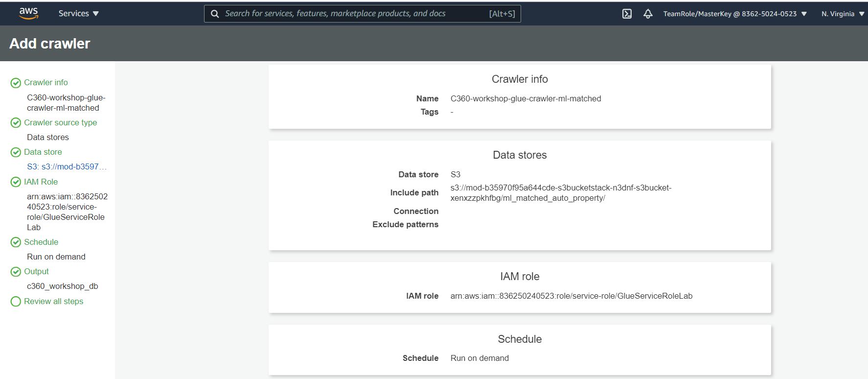
Task: Click the Review all steps link
Action: pos(53,301)
